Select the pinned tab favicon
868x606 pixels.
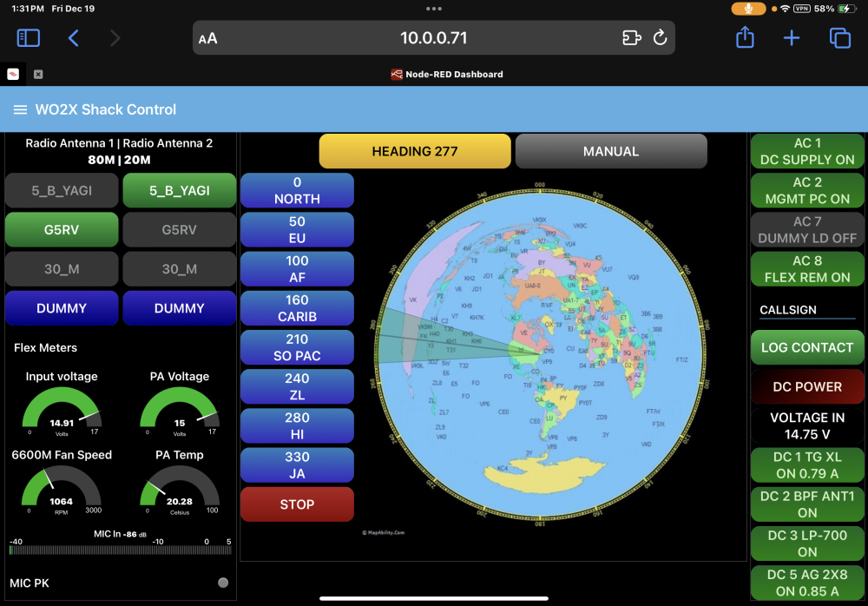point(13,74)
